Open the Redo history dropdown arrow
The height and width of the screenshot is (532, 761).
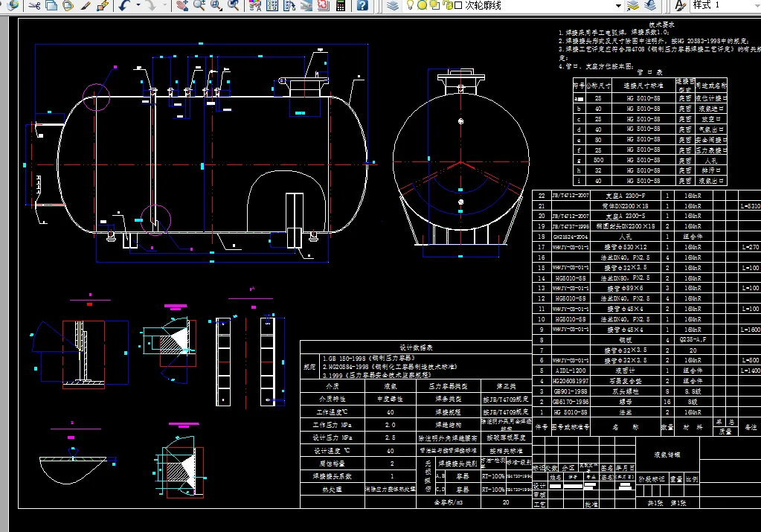(164, 5)
